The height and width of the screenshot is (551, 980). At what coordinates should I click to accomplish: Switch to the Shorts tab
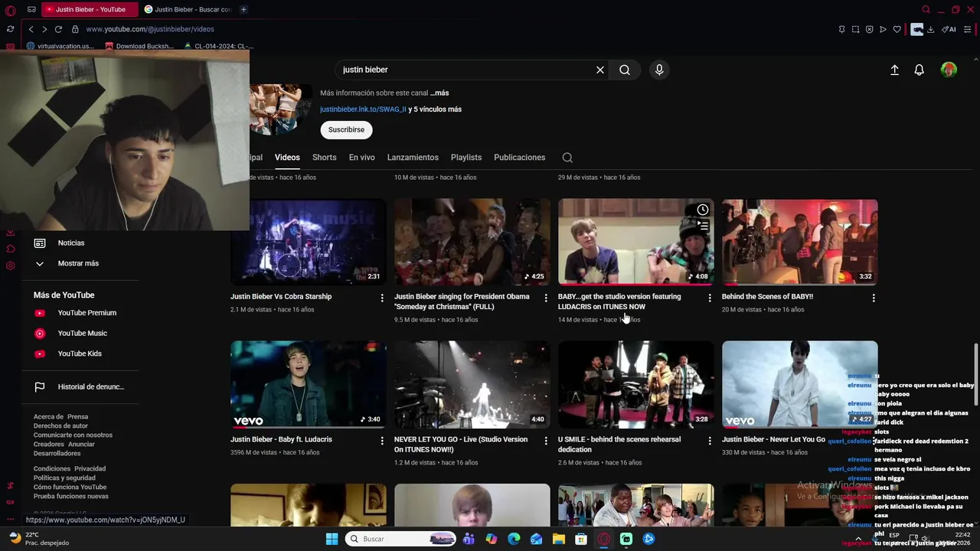pyautogui.click(x=325, y=158)
